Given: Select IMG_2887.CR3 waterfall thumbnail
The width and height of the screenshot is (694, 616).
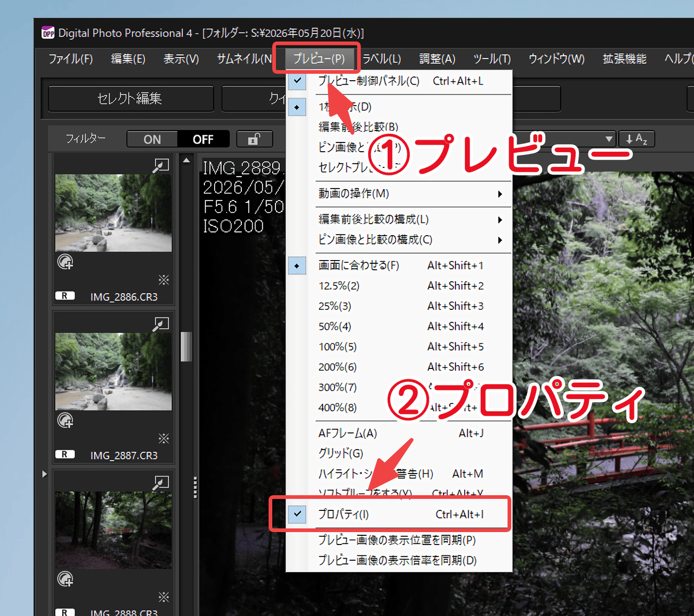Looking at the screenshot, I should (x=113, y=372).
